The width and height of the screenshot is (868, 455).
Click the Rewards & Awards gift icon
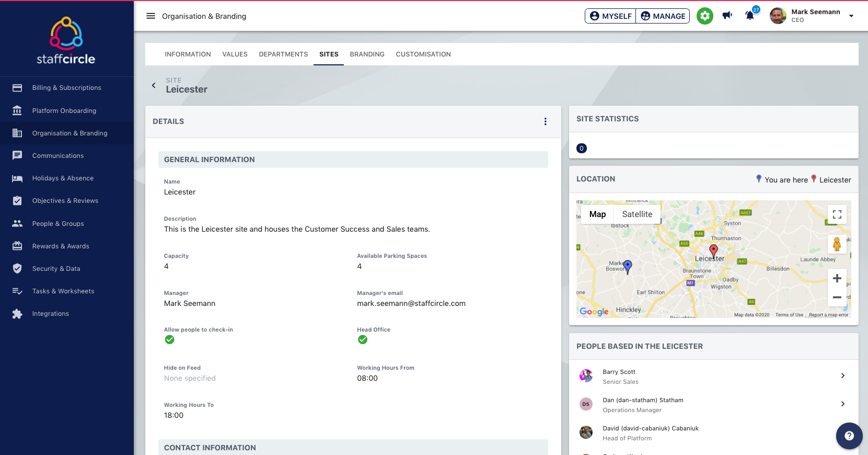[17, 246]
